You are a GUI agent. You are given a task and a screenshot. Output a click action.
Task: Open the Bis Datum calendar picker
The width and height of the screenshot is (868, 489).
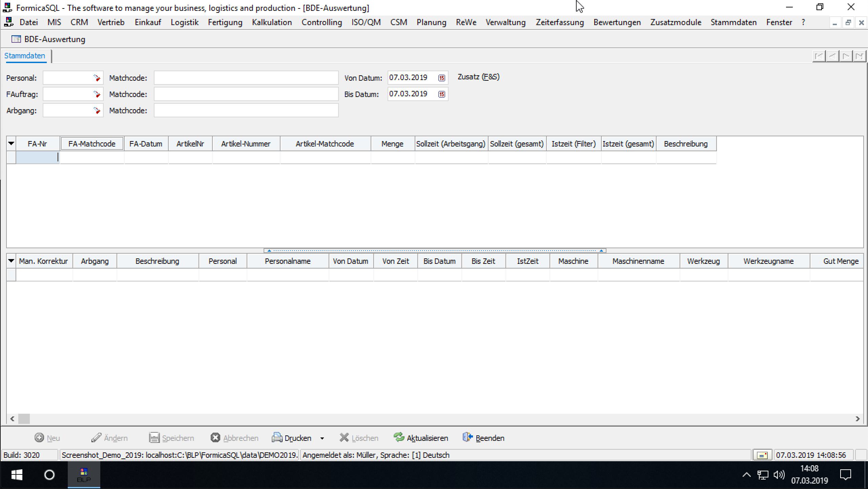click(441, 94)
